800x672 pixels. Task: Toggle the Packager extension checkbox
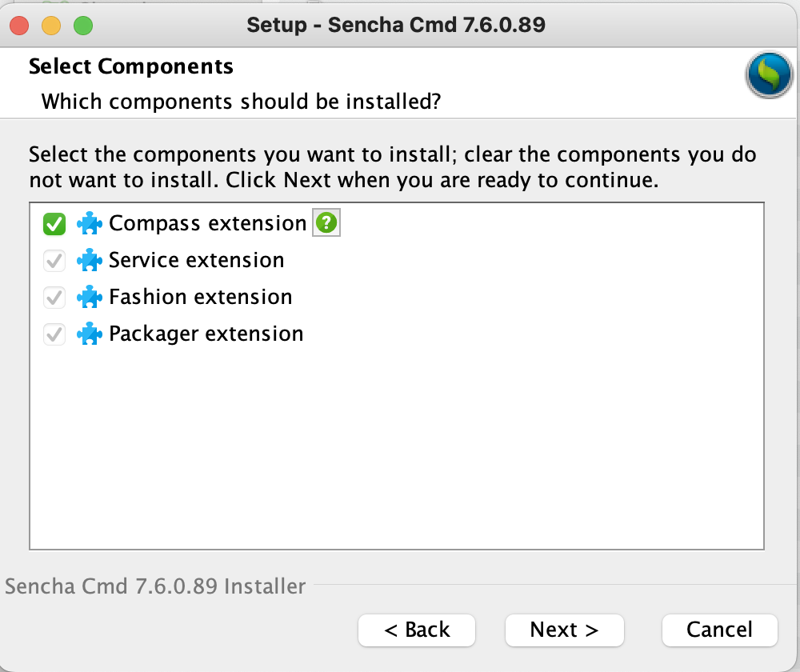click(54, 335)
